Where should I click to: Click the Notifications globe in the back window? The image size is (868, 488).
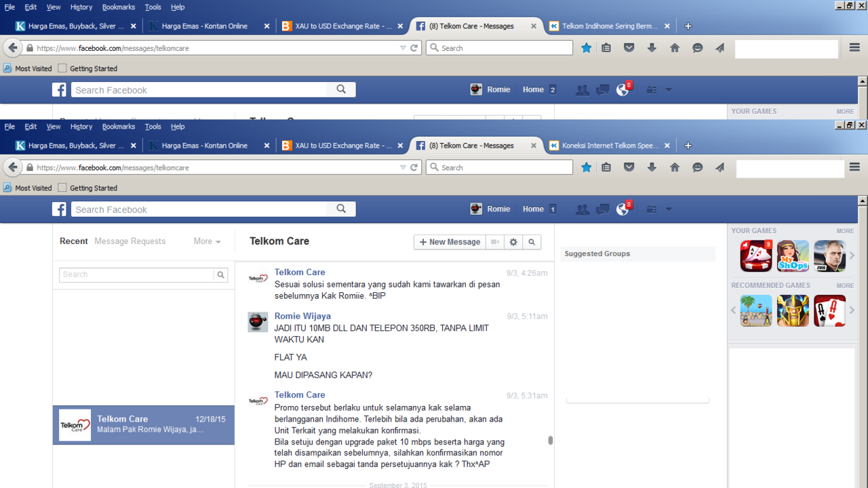click(x=623, y=90)
